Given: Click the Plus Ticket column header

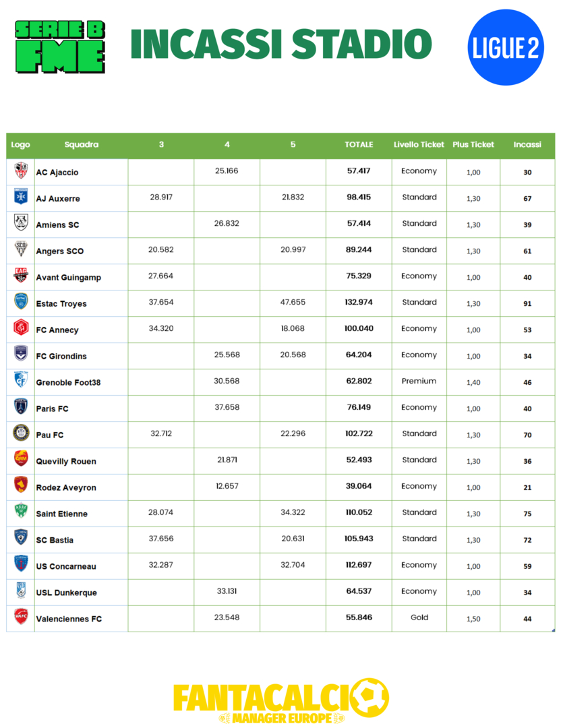Looking at the screenshot, I should tap(473, 145).
